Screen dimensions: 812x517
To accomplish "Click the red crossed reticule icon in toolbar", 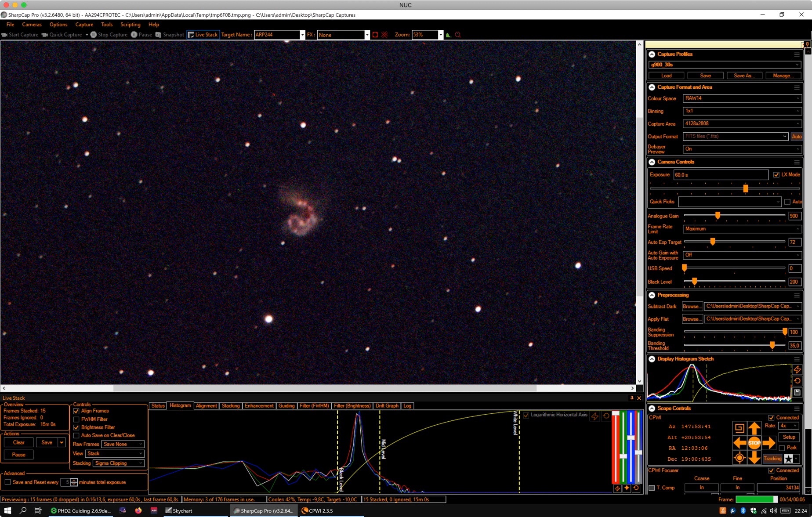I will (385, 35).
